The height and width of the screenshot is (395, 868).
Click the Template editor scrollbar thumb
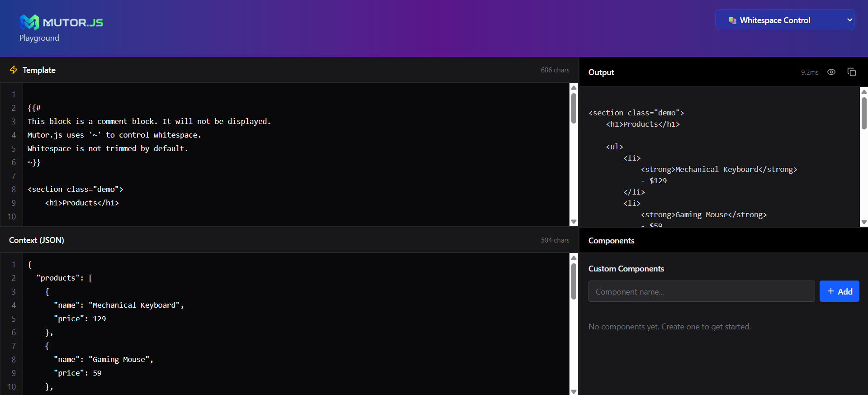pos(574,108)
